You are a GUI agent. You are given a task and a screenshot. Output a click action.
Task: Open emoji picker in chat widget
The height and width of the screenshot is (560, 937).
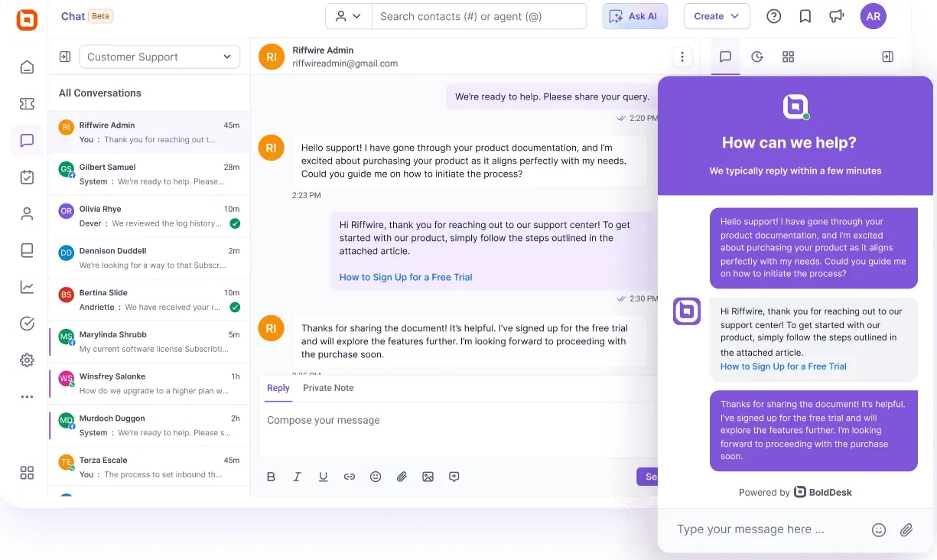pos(879,529)
